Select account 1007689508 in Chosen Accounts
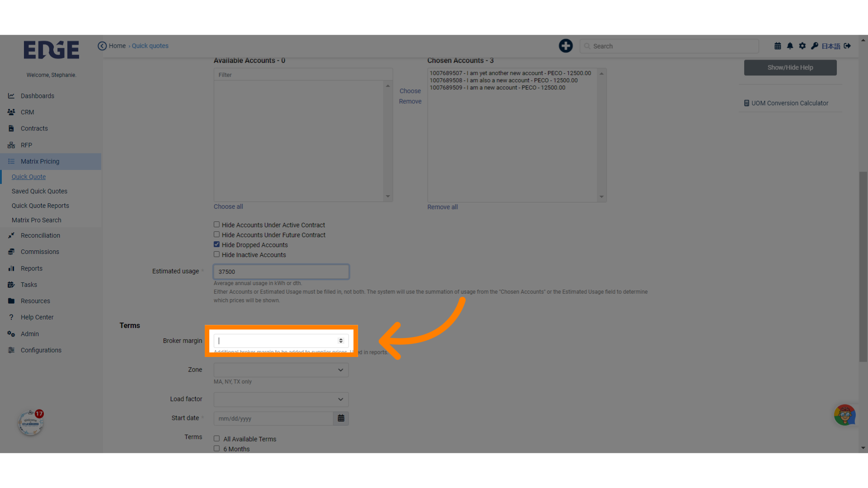Image resolution: width=868 pixels, height=488 pixels. coord(504,80)
